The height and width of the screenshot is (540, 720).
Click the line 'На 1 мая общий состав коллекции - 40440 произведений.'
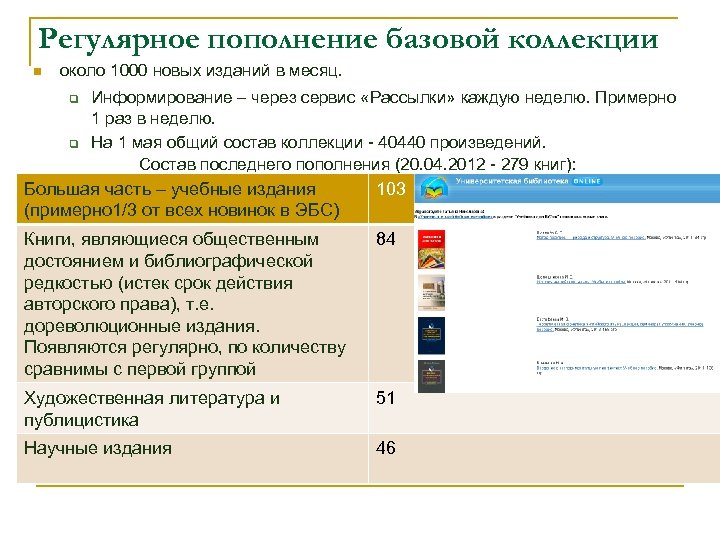tap(318, 142)
